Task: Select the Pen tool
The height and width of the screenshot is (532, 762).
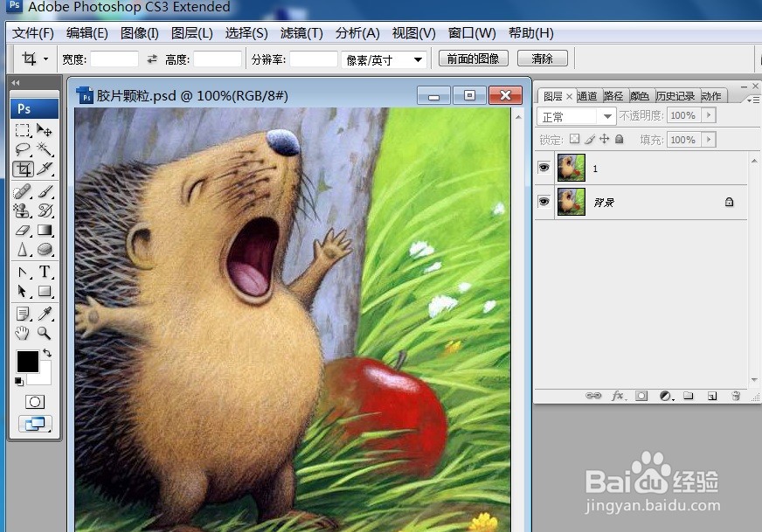Action: (23, 272)
